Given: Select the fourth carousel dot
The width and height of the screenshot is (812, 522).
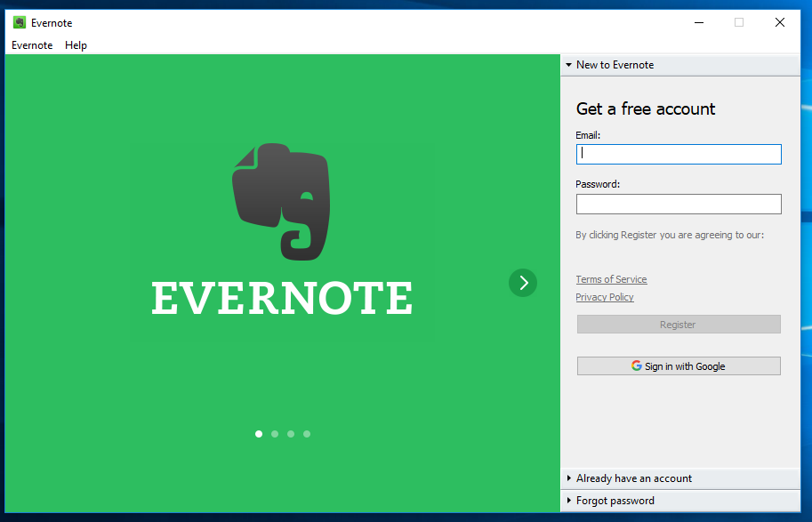Looking at the screenshot, I should click(x=307, y=434).
